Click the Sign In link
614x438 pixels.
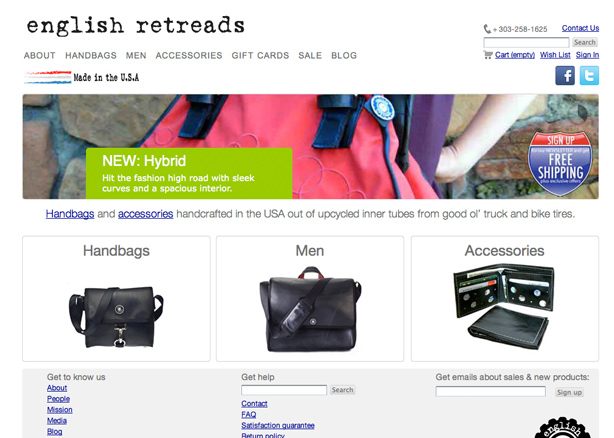click(x=587, y=55)
